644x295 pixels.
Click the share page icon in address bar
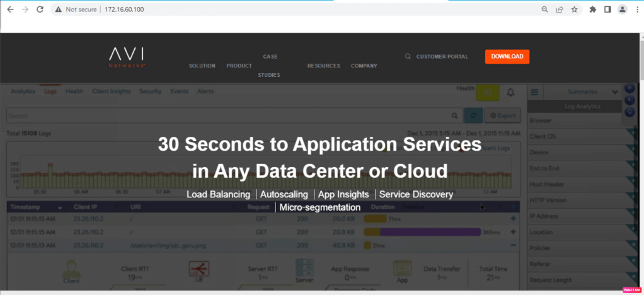pyautogui.click(x=559, y=9)
